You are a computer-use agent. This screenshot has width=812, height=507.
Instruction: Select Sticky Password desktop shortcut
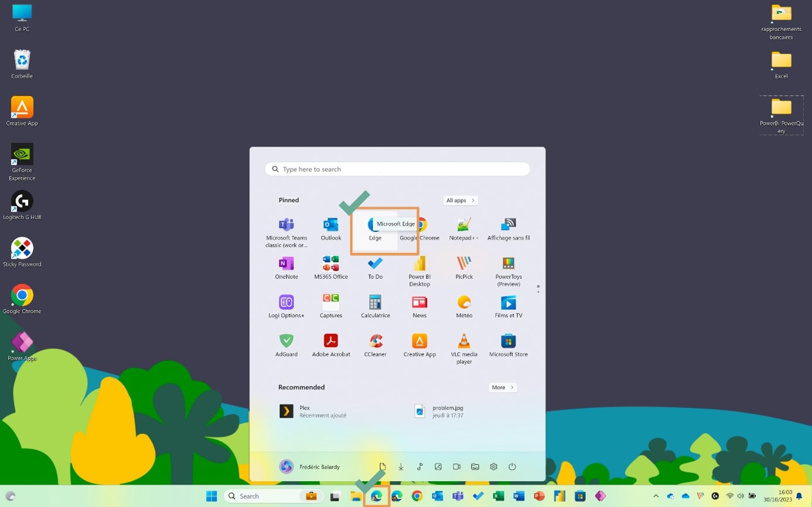pyautogui.click(x=22, y=252)
